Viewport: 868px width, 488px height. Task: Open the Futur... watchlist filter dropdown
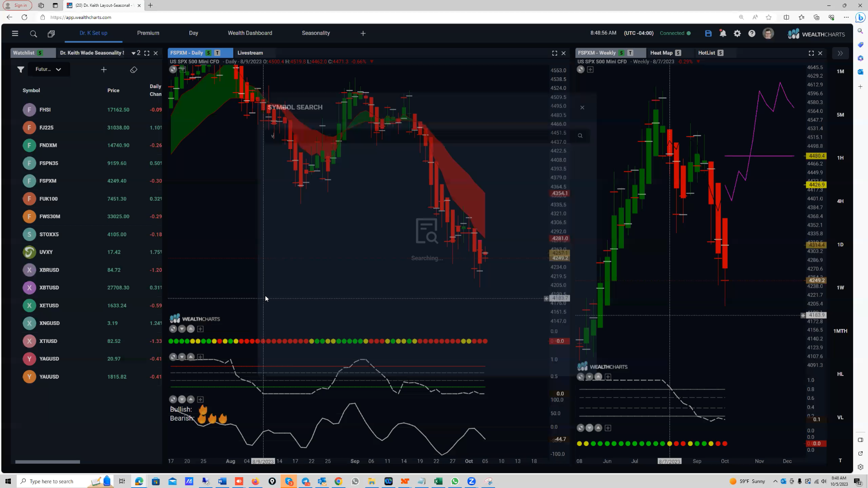coord(48,70)
